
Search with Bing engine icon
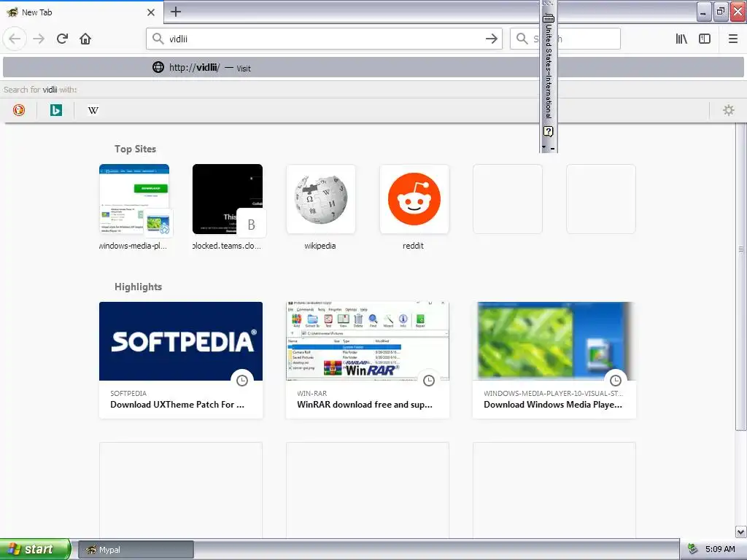pos(55,110)
